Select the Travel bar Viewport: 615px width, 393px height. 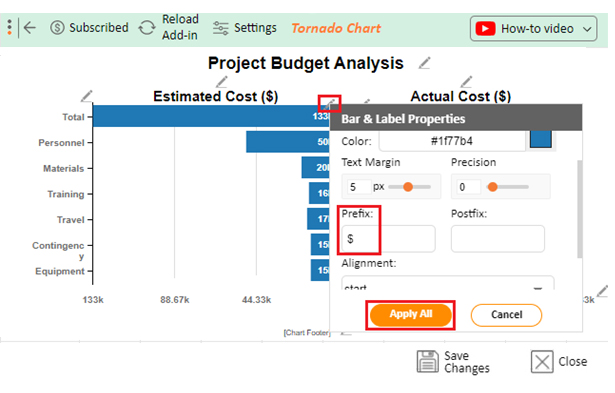(x=318, y=219)
